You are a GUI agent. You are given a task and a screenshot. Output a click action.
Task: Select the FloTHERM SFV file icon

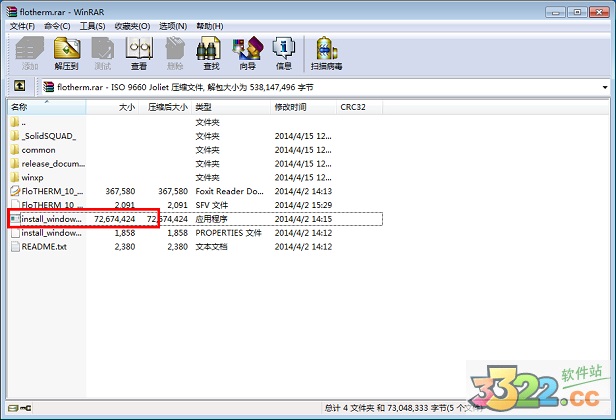click(15, 204)
